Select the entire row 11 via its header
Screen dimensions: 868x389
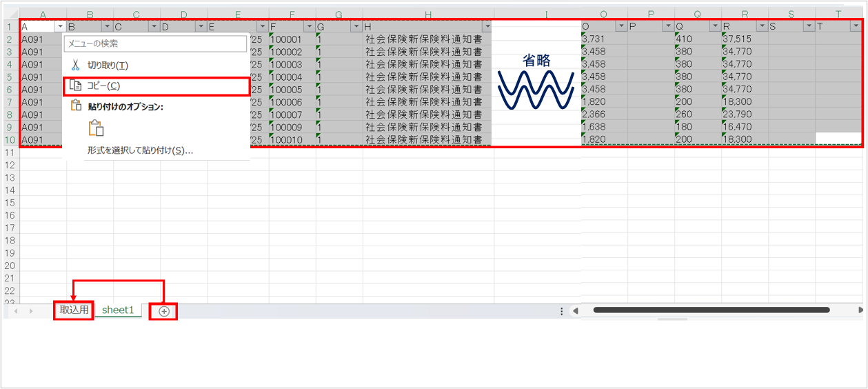(x=10, y=152)
